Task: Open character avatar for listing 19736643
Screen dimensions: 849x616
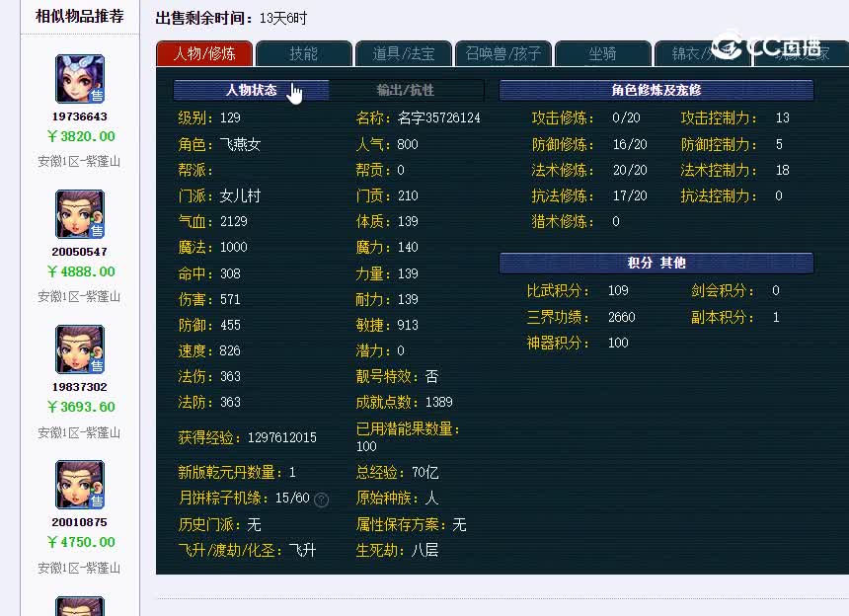Action: coord(80,79)
